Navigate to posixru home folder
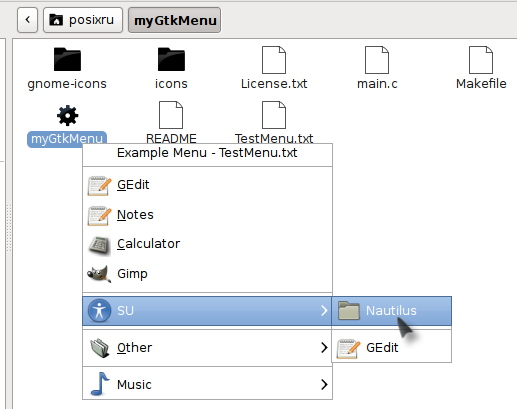This screenshot has width=517, height=409. [x=83, y=20]
